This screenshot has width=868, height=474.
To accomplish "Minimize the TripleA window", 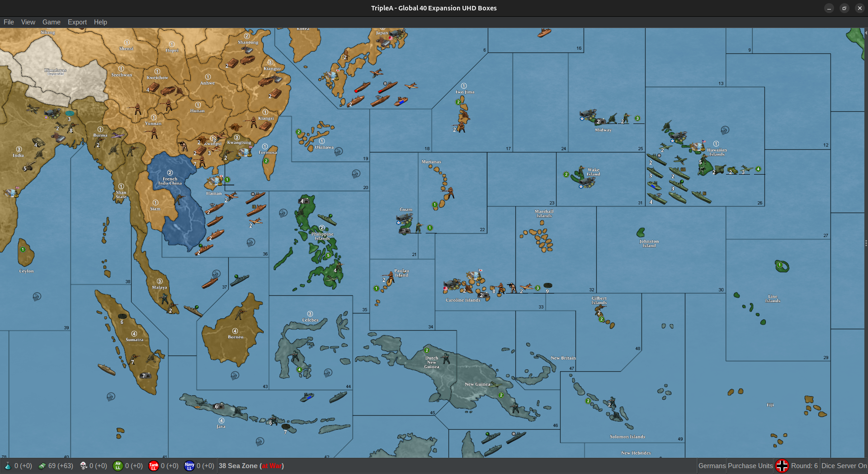I will click(x=829, y=8).
